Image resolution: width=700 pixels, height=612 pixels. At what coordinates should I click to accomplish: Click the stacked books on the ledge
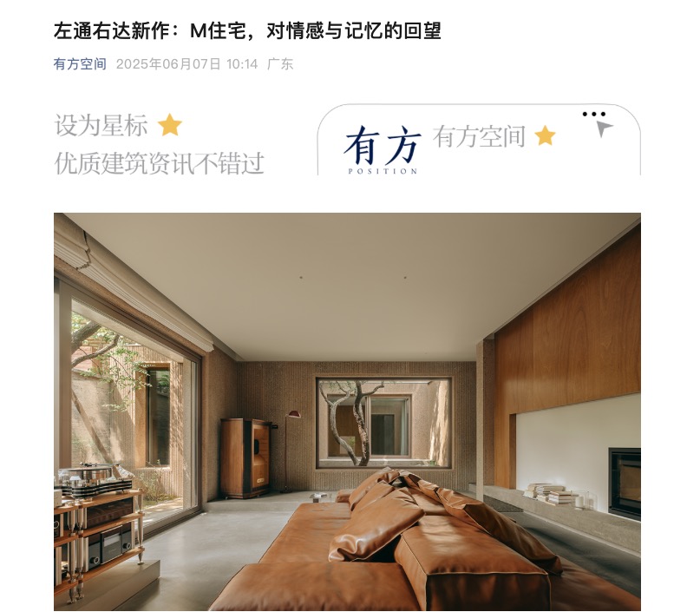point(548,493)
